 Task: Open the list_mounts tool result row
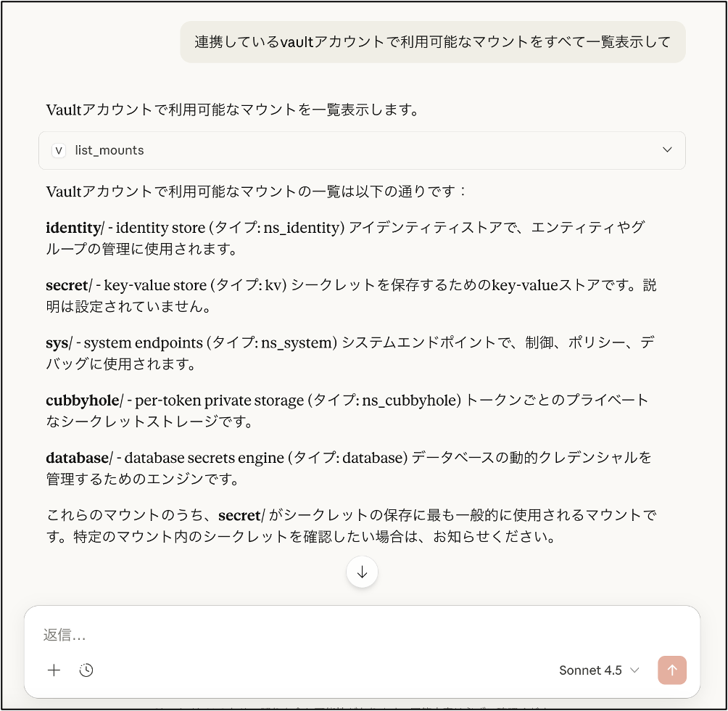tap(362, 150)
